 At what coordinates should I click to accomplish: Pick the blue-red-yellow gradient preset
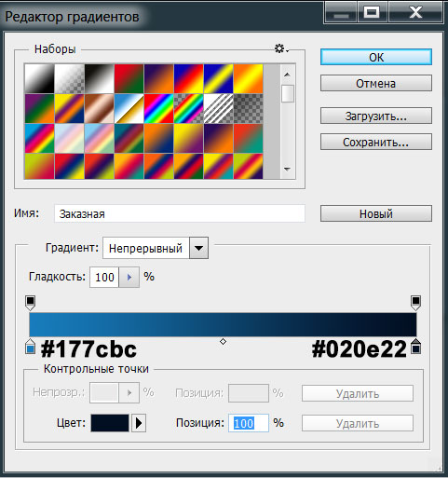[x=188, y=79]
